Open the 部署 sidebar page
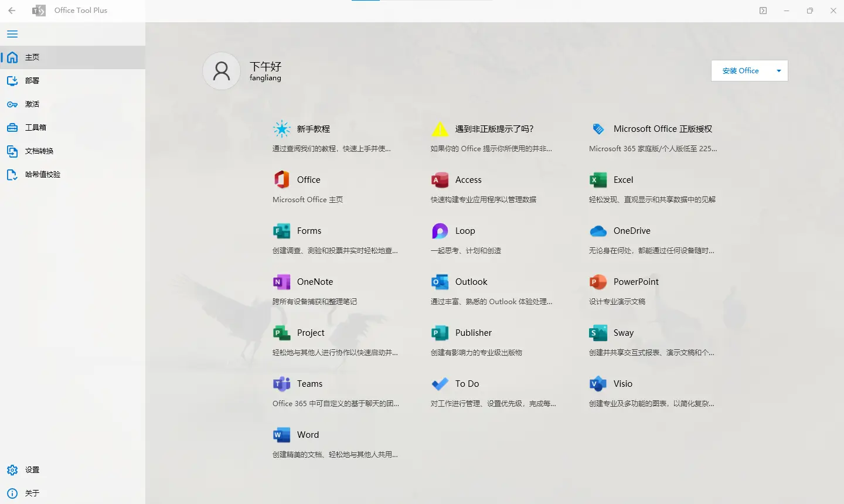Image resolution: width=844 pixels, height=504 pixels. (x=32, y=81)
